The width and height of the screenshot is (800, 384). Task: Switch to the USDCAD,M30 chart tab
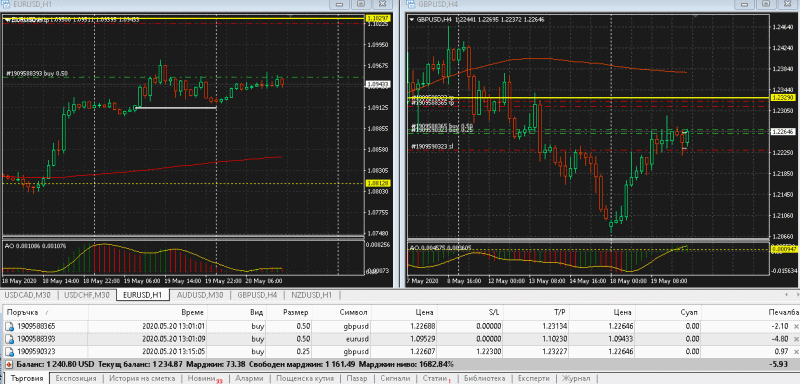(x=28, y=295)
